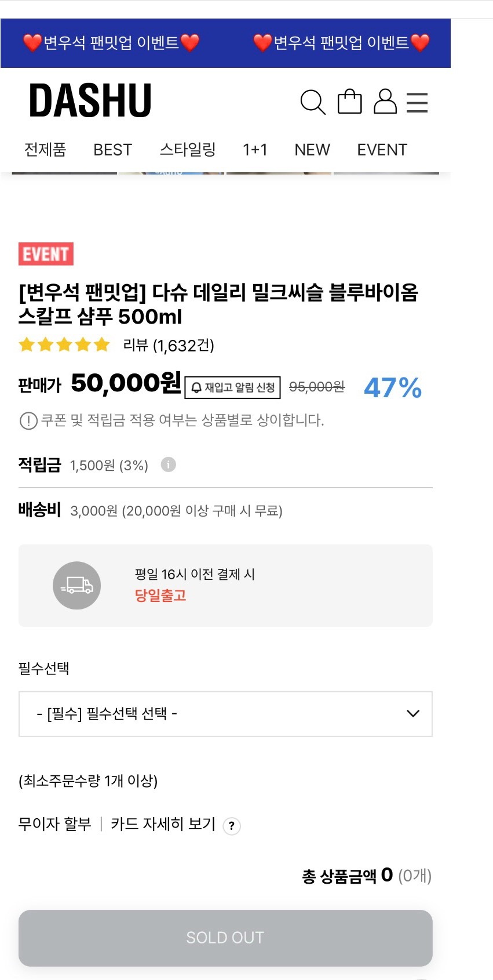Click the dropdown chevron arrow

(413, 714)
